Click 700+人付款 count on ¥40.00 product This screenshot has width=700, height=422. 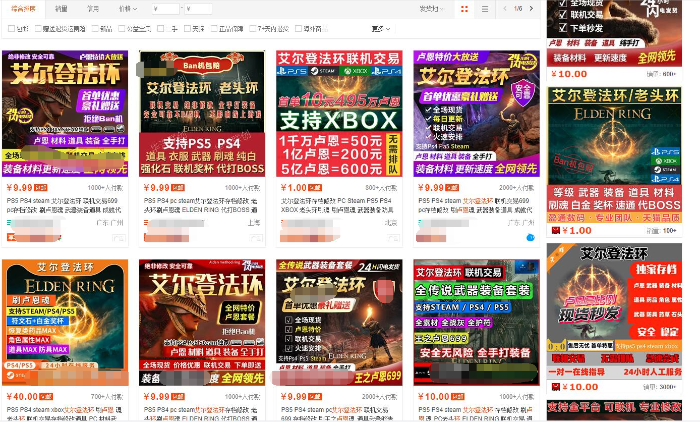tap(107, 396)
